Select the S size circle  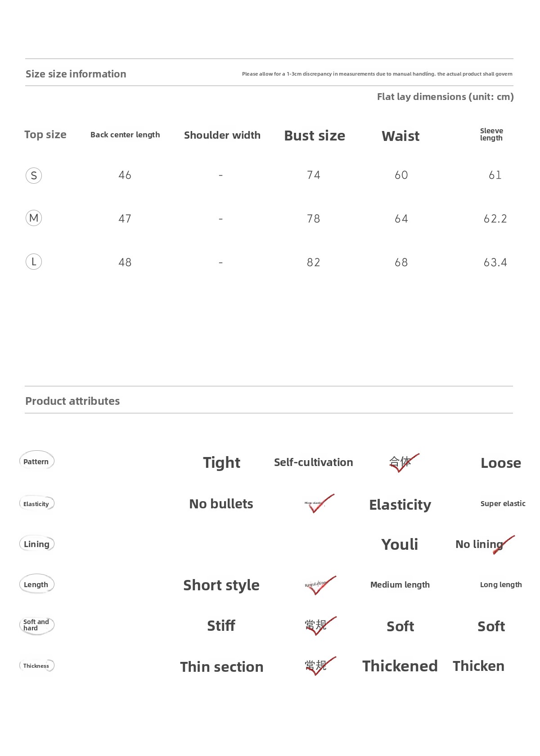34,176
